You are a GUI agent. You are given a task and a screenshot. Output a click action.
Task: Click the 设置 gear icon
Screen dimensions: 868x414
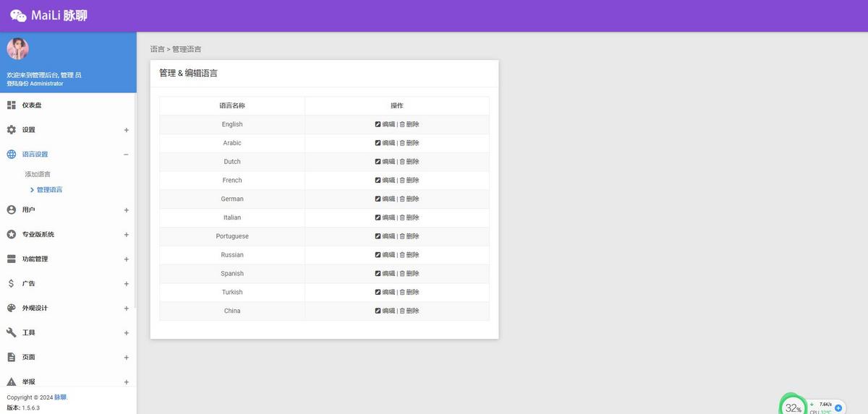(11, 130)
